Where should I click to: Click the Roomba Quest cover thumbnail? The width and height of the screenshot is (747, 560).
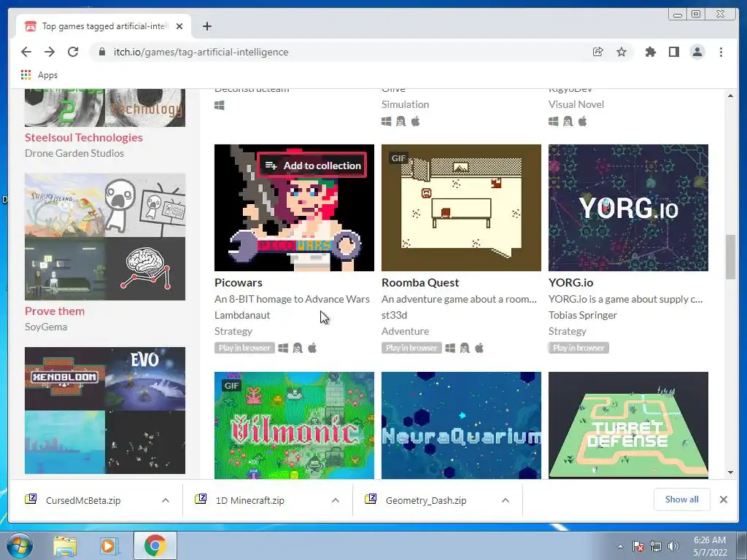click(x=461, y=208)
